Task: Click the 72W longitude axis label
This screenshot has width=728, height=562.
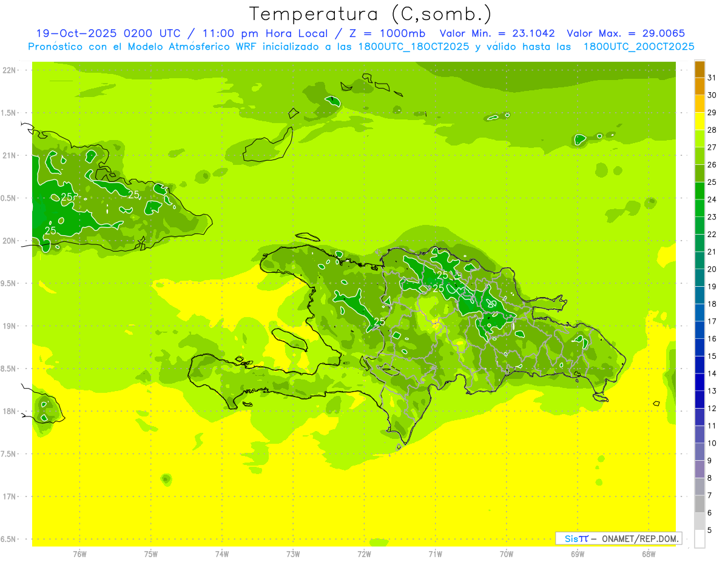Action: [x=364, y=554]
